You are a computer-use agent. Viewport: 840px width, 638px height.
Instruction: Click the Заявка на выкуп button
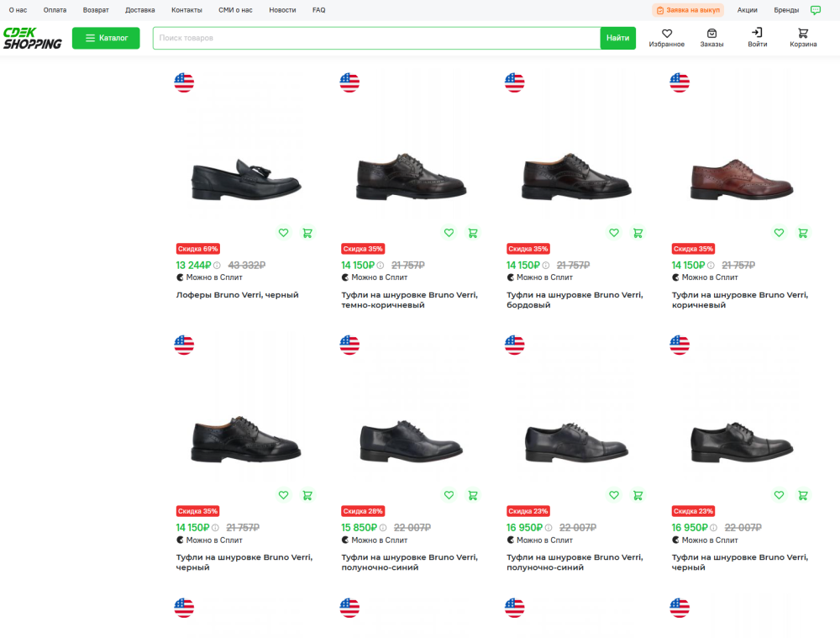(x=688, y=10)
